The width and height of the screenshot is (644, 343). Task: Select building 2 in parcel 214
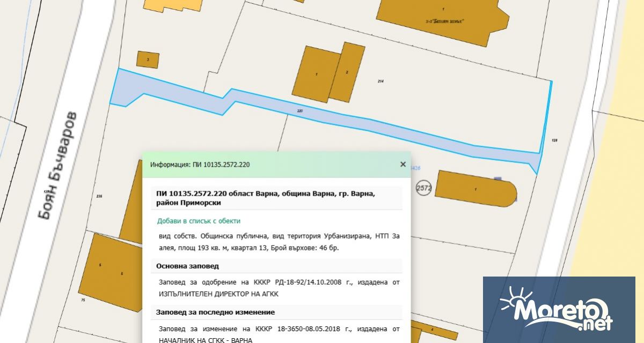tap(348, 72)
